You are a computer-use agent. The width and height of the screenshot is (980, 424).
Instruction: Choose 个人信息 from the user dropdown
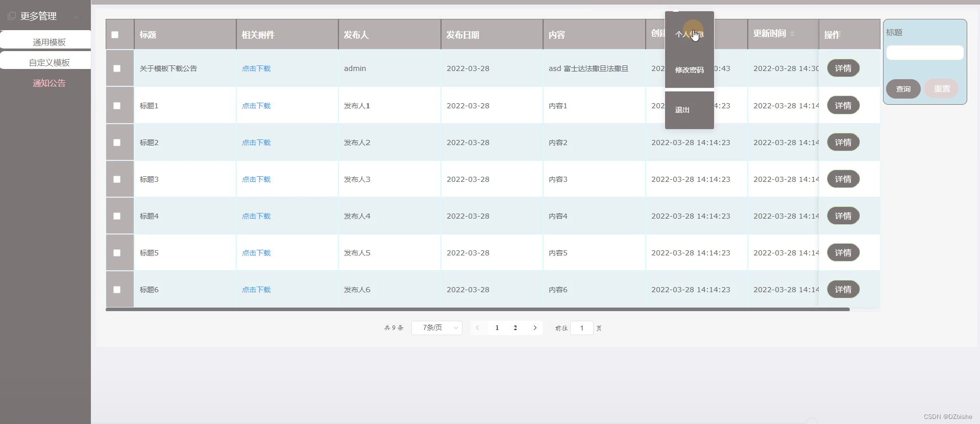690,34
